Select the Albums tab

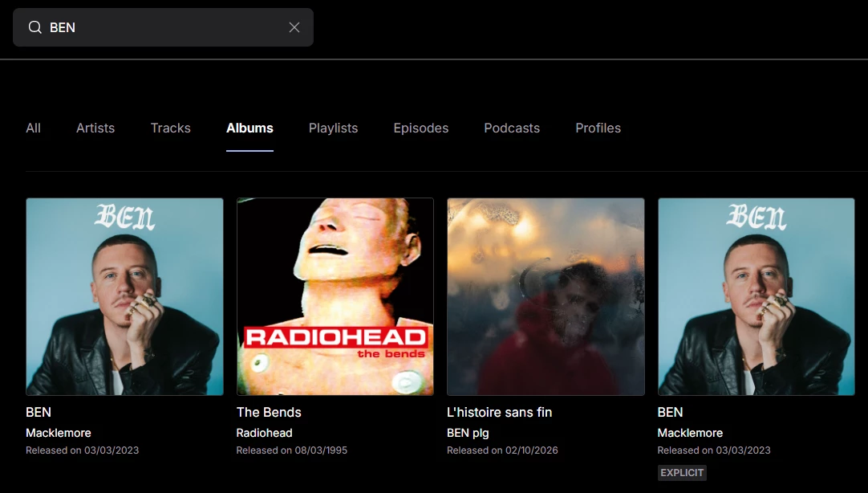249,128
